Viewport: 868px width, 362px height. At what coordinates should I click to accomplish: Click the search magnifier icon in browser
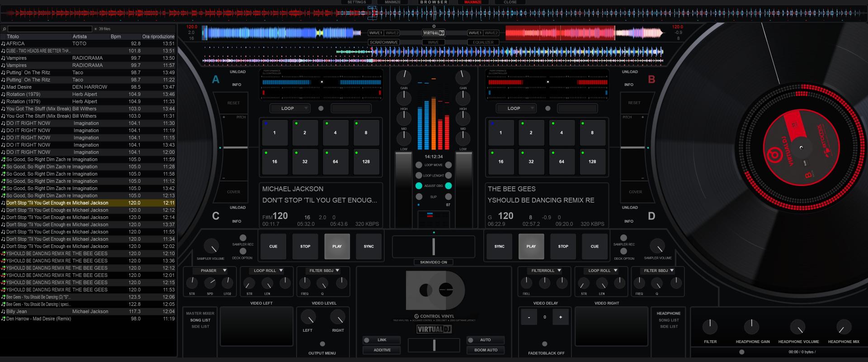[x=4, y=29]
